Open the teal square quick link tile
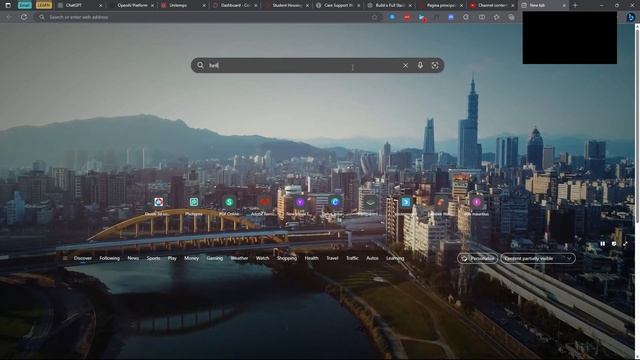 [x=194, y=202]
